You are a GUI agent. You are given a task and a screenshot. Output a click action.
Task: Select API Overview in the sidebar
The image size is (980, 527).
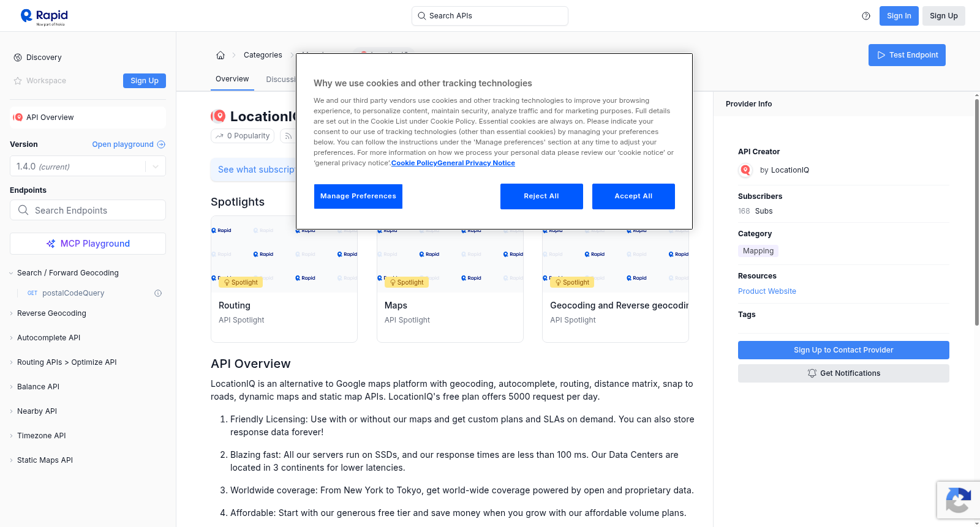[88, 118]
